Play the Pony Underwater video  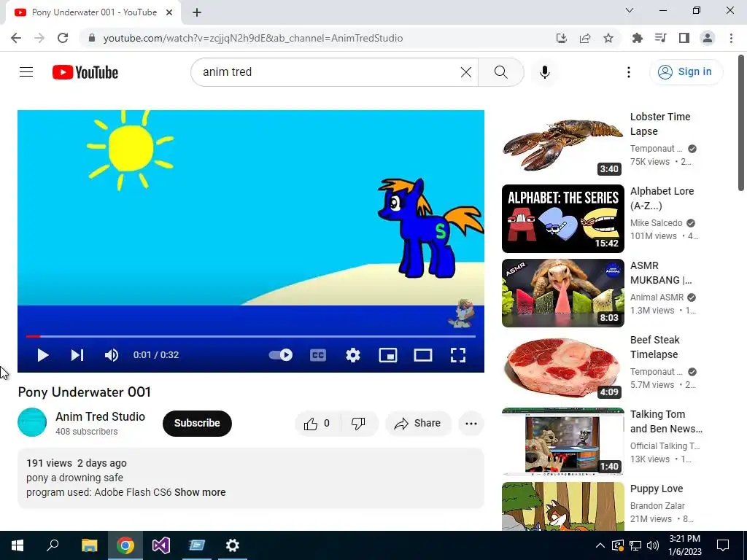click(42, 355)
